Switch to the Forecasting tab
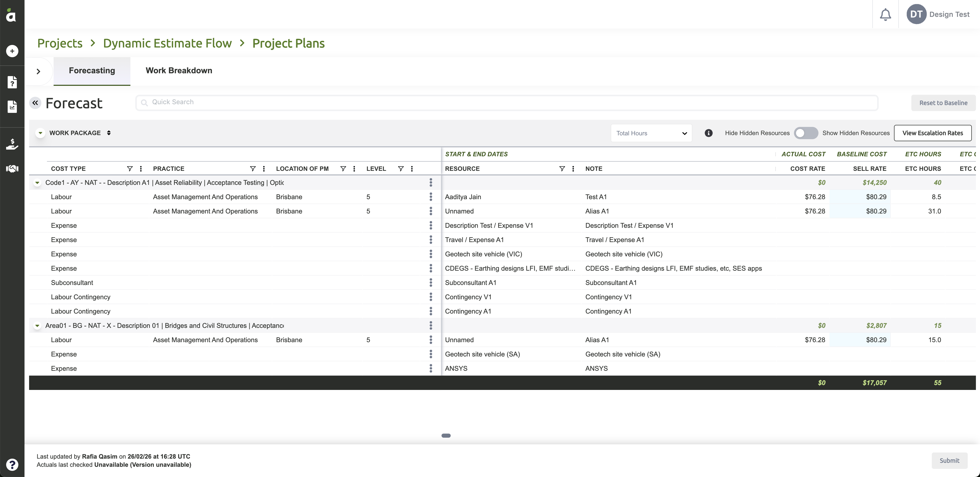This screenshot has width=980, height=477. (92, 71)
